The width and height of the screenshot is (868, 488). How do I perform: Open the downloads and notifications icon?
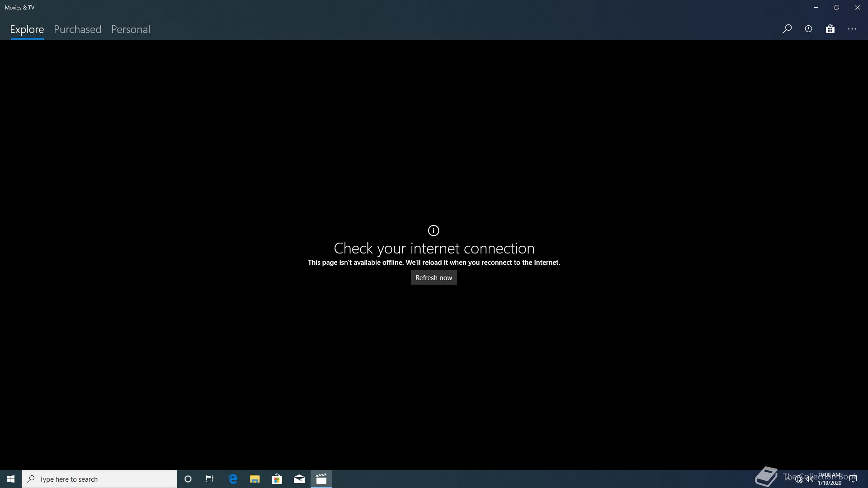(x=808, y=29)
